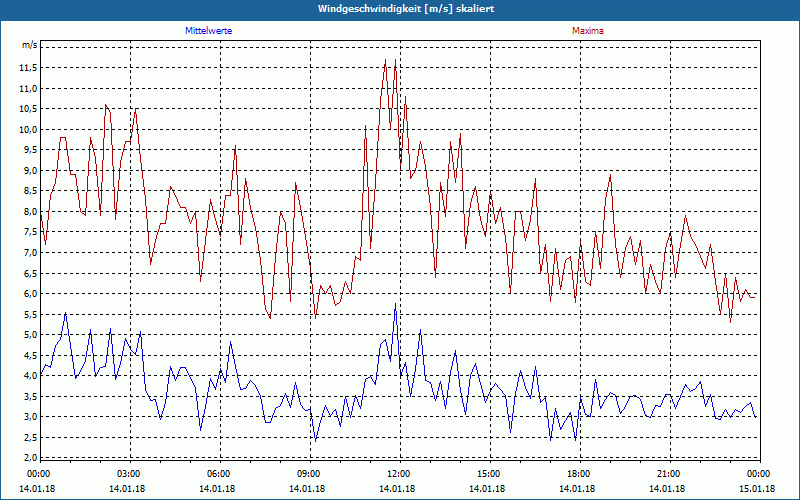The width and height of the screenshot is (800, 500).
Task: Select the 3,0 y-axis value
Action: (31, 417)
